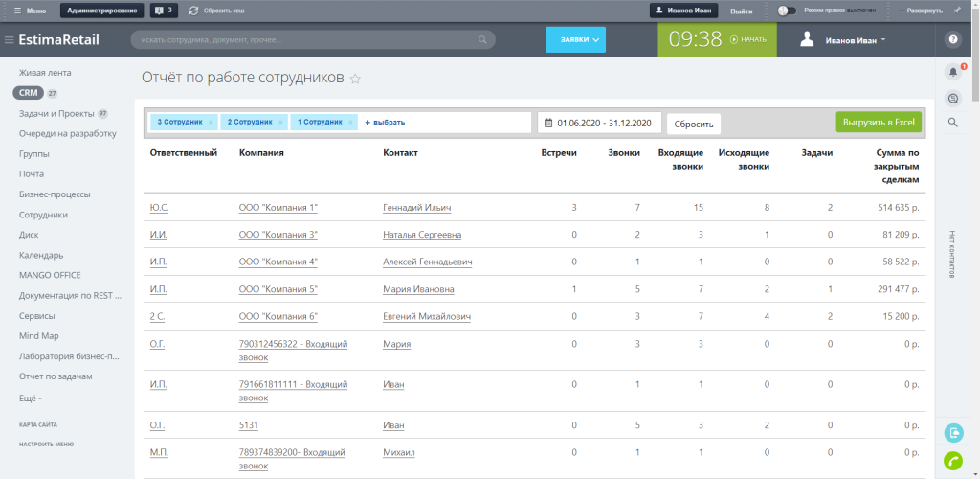Click the pin icon in top bar
Viewport: 980px width, 479px height.
tap(957, 11)
